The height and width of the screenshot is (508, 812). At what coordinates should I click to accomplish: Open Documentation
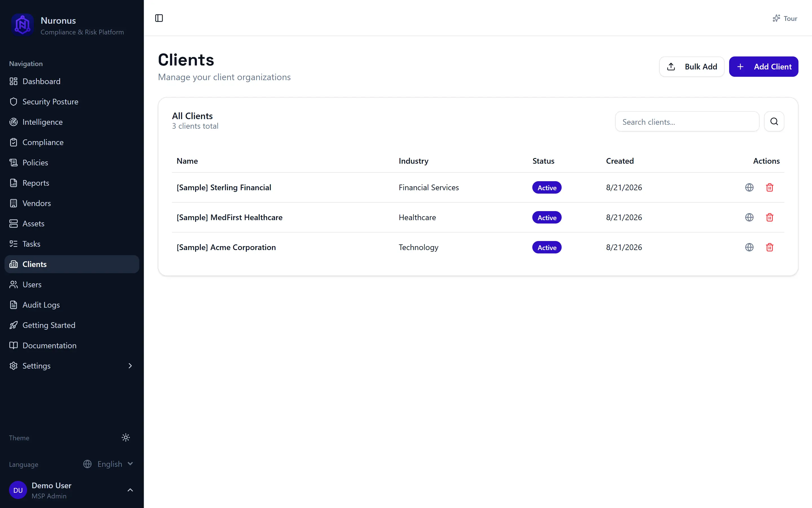coord(72,345)
